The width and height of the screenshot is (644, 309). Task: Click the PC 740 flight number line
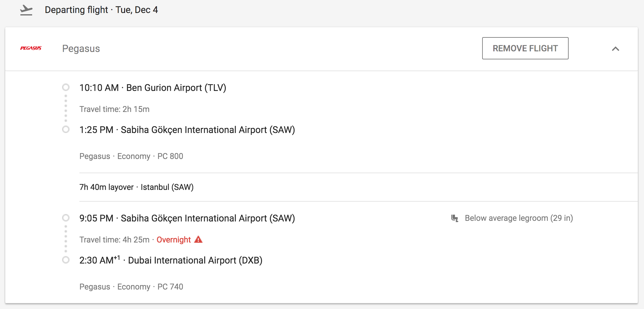coord(131,287)
